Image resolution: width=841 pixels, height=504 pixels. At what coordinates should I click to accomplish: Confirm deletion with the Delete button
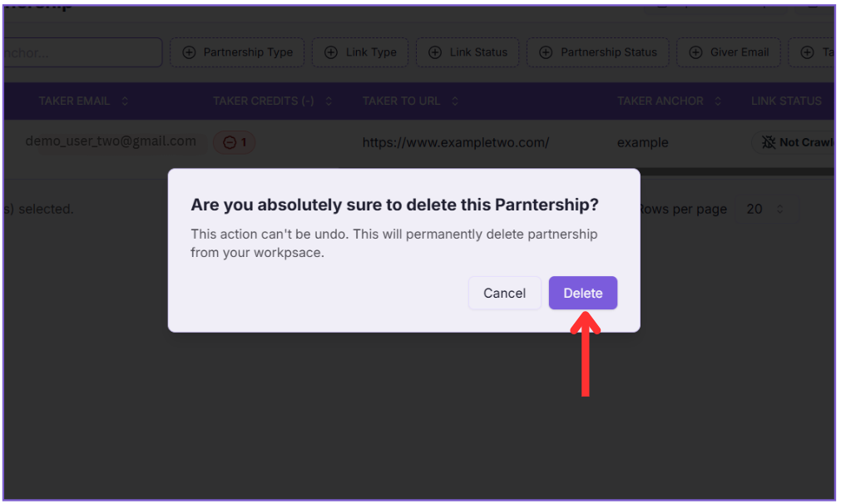click(582, 293)
